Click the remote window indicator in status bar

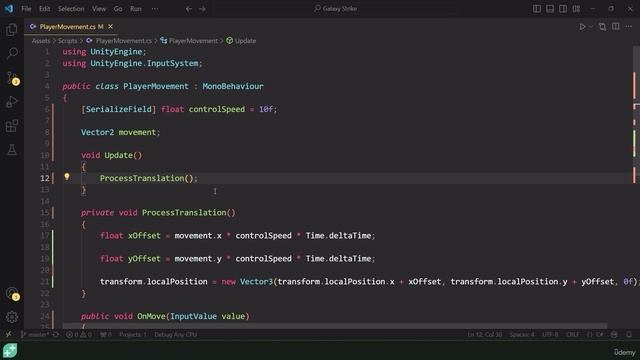coord(9,335)
